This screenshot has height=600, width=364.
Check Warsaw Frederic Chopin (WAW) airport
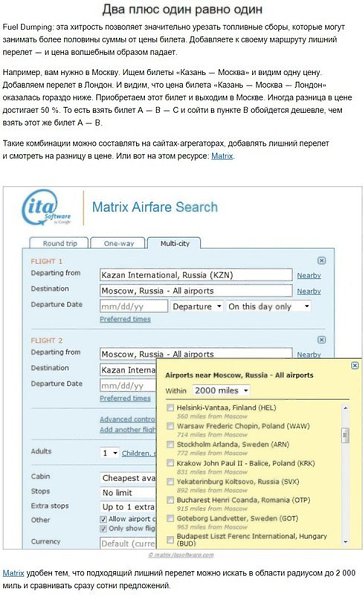pyautogui.click(x=170, y=426)
